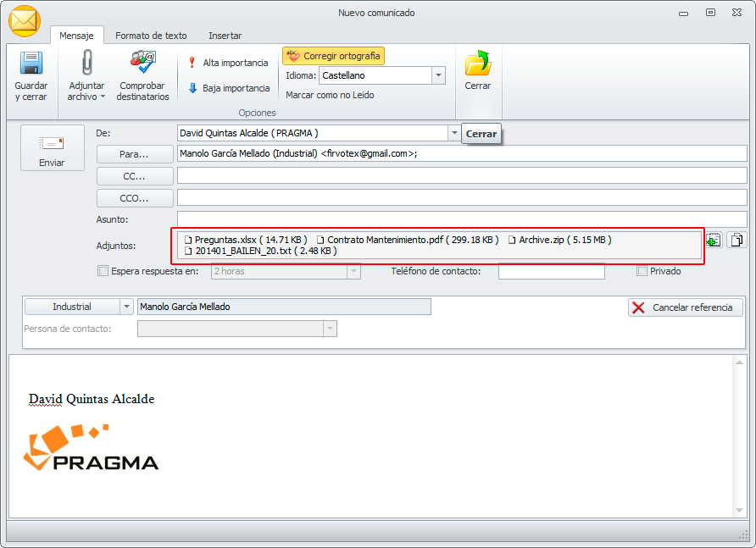Screen dimensions: 756x548
Task: Enable Espera respuesta en checkbox
Action: point(103,271)
